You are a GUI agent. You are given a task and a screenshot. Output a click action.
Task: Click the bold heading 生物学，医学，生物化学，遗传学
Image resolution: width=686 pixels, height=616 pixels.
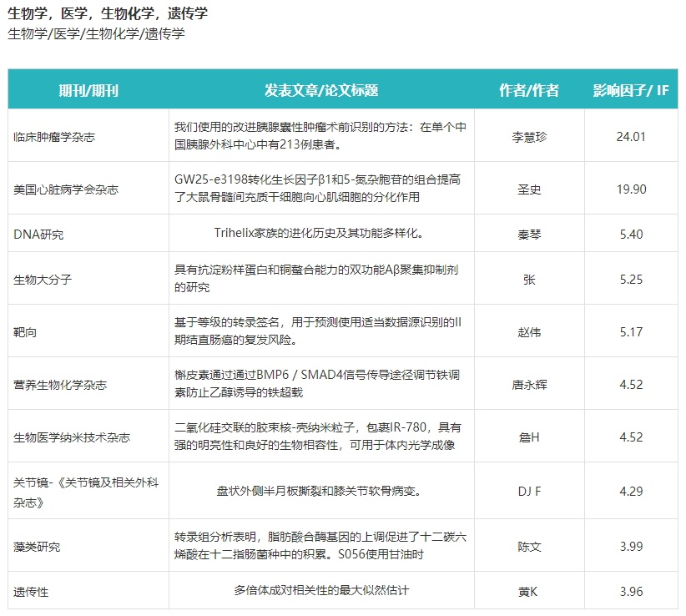(108, 13)
